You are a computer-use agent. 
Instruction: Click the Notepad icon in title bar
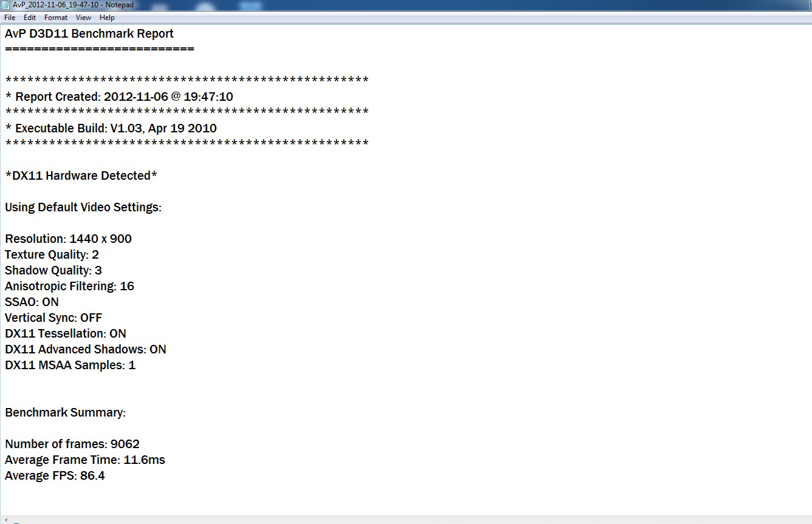pyautogui.click(x=5, y=5)
